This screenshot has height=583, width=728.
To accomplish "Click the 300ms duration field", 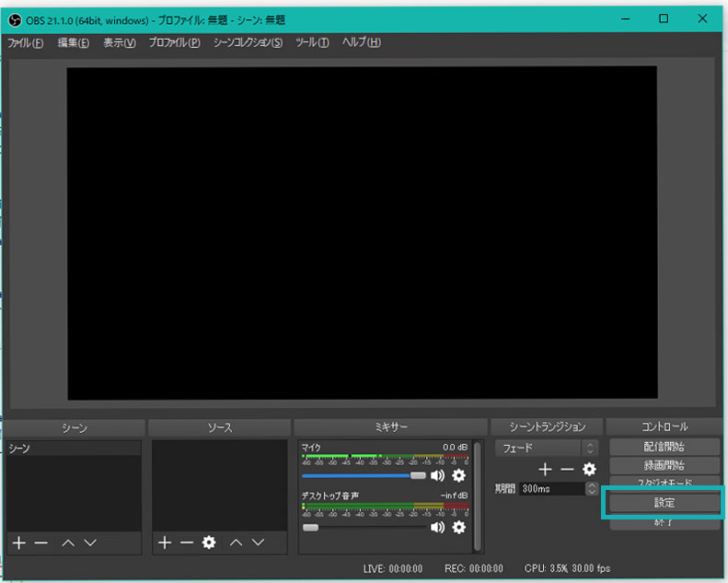I will tap(552, 489).
